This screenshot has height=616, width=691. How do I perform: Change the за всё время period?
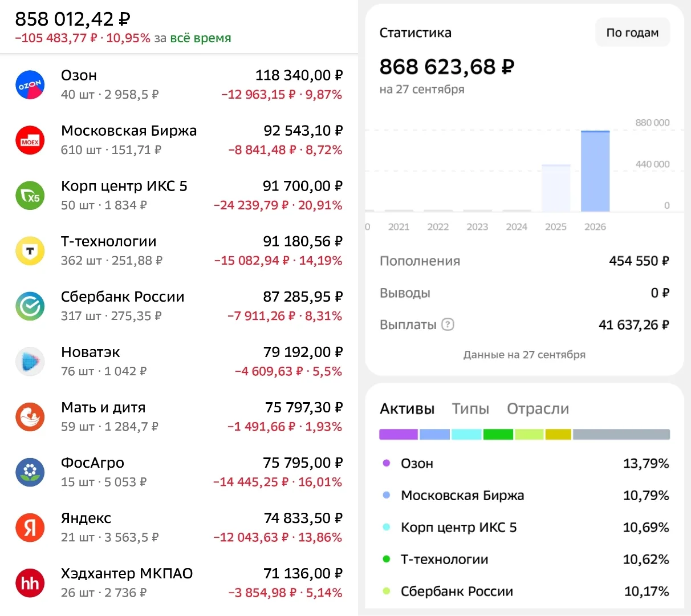point(201,38)
